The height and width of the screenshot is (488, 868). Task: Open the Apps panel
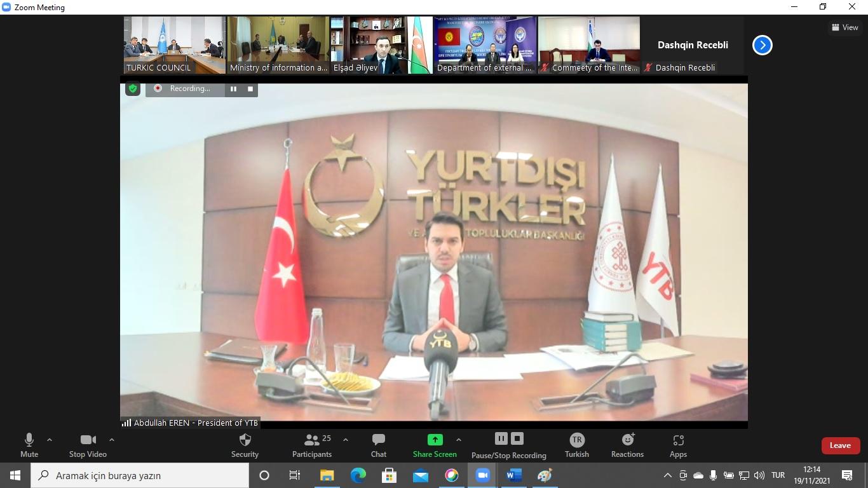pos(678,445)
